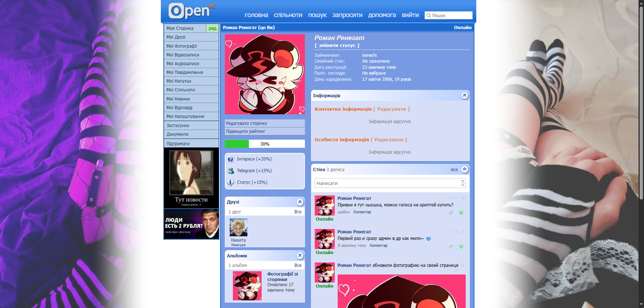This screenshot has height=308, width=644.
Task: Click the Telegram people icon
Action: tap(230, 171)
